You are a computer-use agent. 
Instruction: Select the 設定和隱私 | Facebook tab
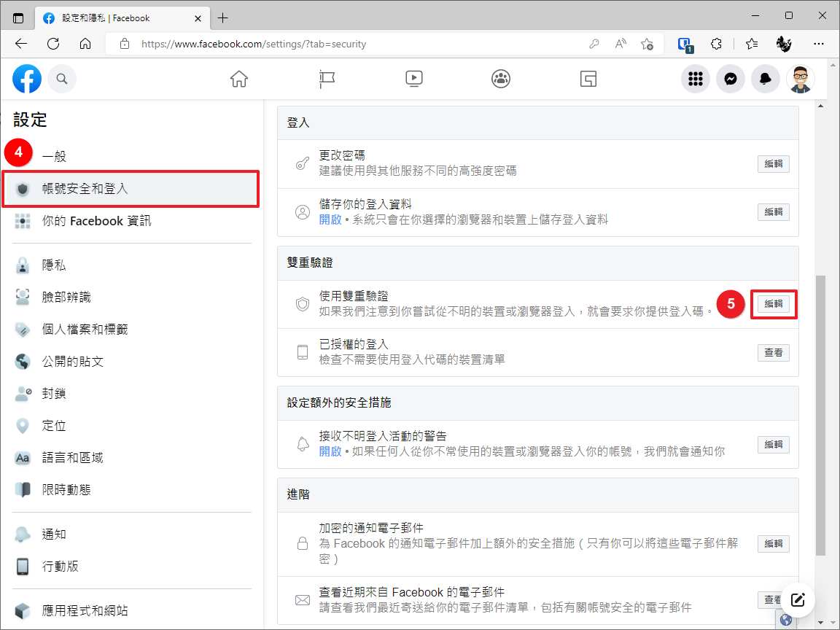click(x=122, y=18)
